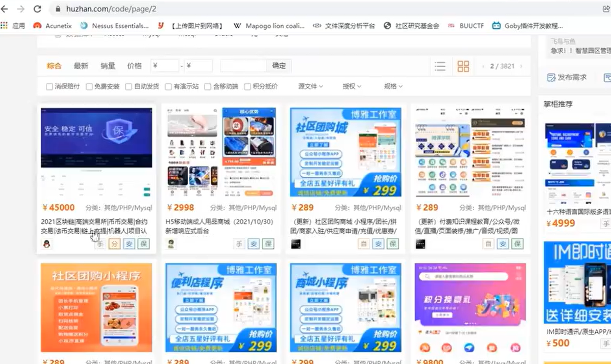Enable the 有演示站 filter checkbox
The width and height of the screenshot is (611, 364).
168,87
